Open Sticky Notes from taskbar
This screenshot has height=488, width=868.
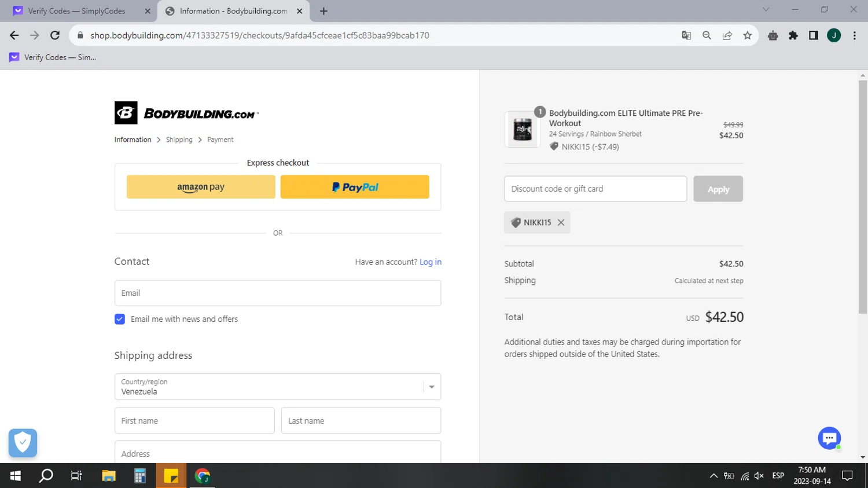pos(171,476)
